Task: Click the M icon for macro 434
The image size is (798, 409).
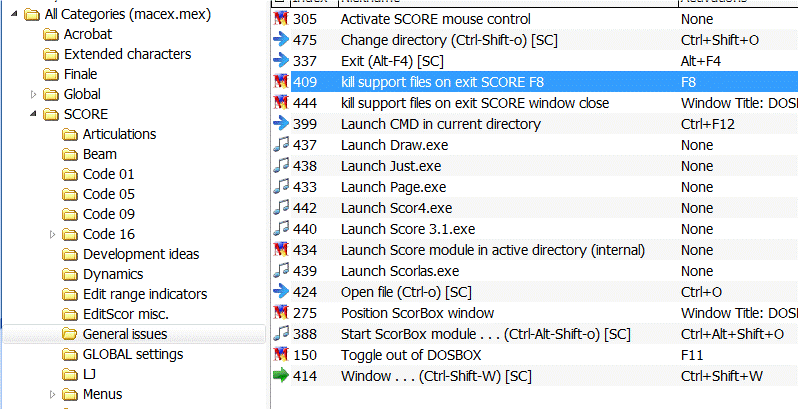Action: pyautogui.click(x=281, y=250)
